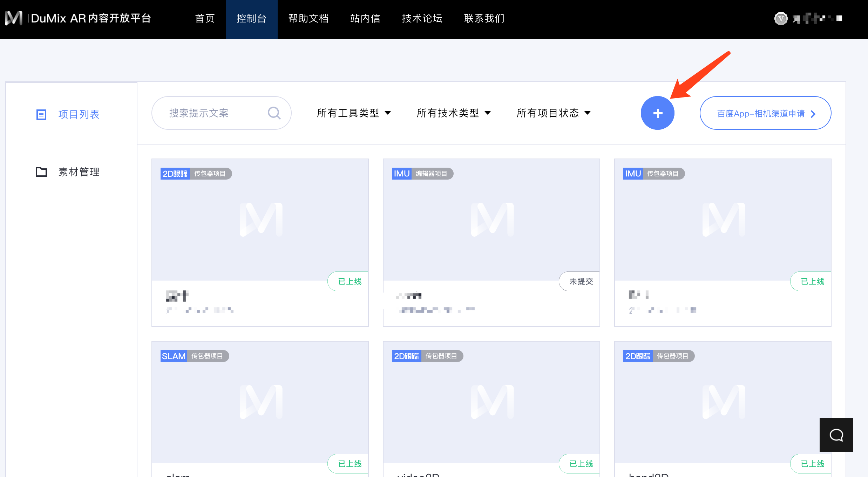Expand the 所有技术类型 dropdown
Viewport: 868px width, 477px height.
pyautogui.click(x=453, y=113)
